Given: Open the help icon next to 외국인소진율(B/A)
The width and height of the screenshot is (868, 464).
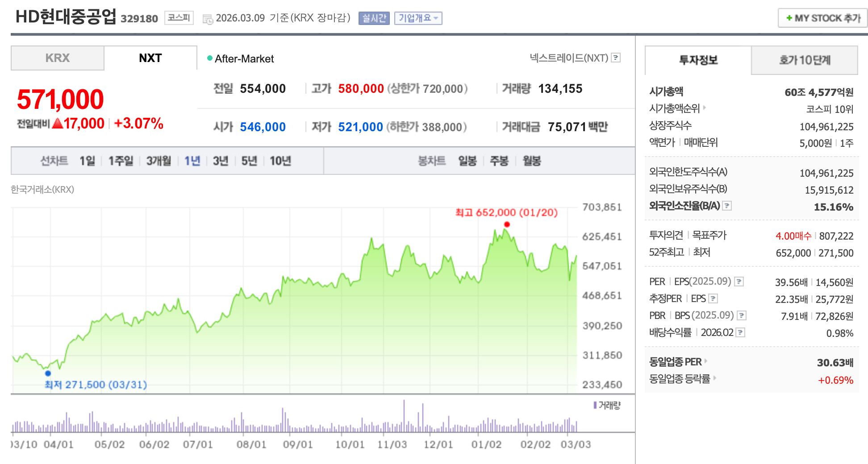Looking at the screenshot, I should click(x=727, y=206).
